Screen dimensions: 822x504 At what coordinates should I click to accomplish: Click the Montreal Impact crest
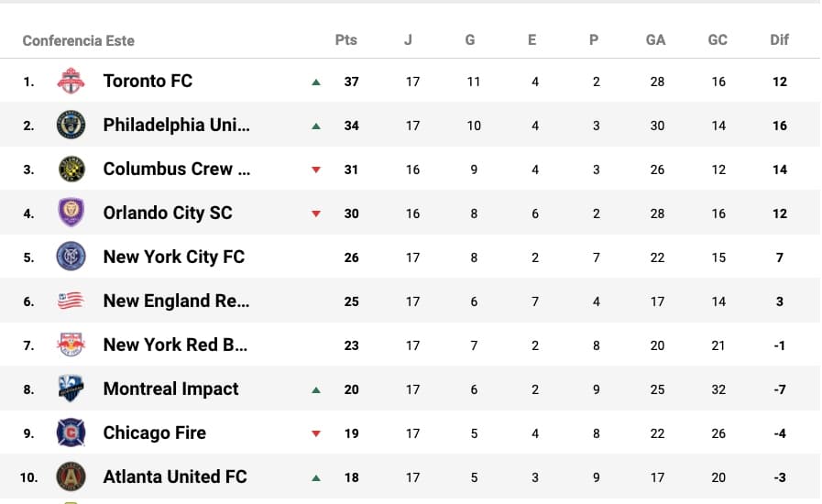pyautogui.click(x=71, y=389)
